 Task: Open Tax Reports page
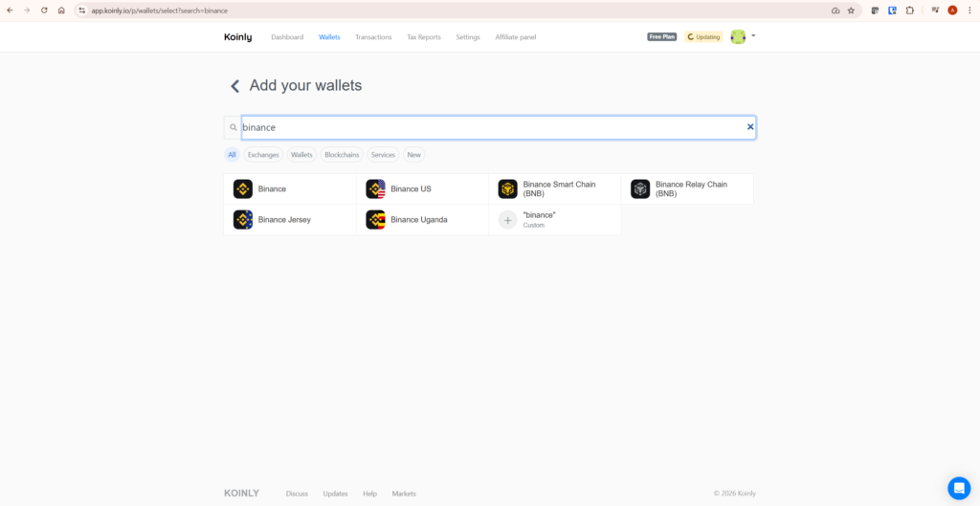tap(424, 37)
